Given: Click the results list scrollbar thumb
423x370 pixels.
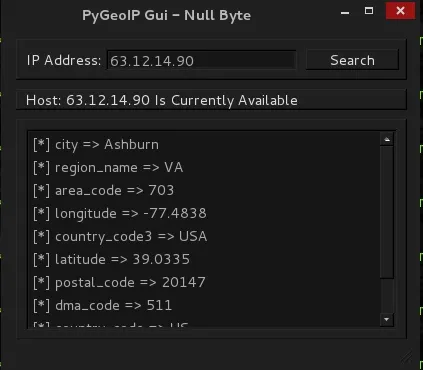Looking at the screenshot, I should (387, 212).
